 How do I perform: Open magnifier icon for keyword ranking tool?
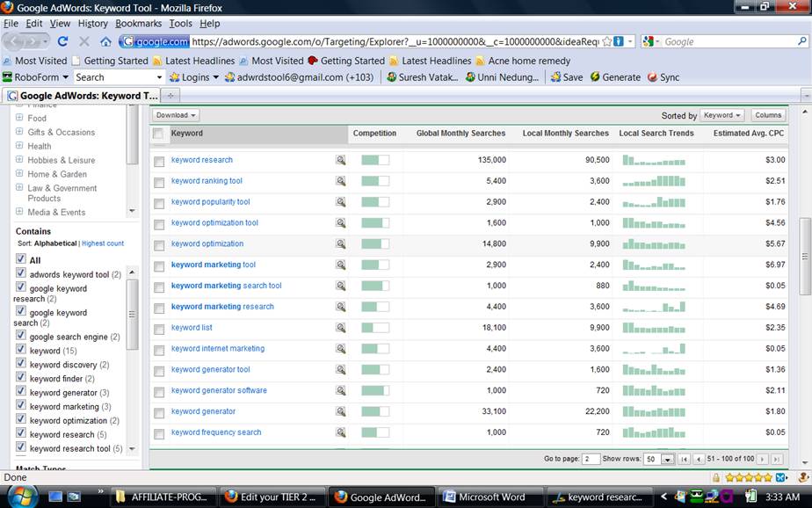click(340, 181)
